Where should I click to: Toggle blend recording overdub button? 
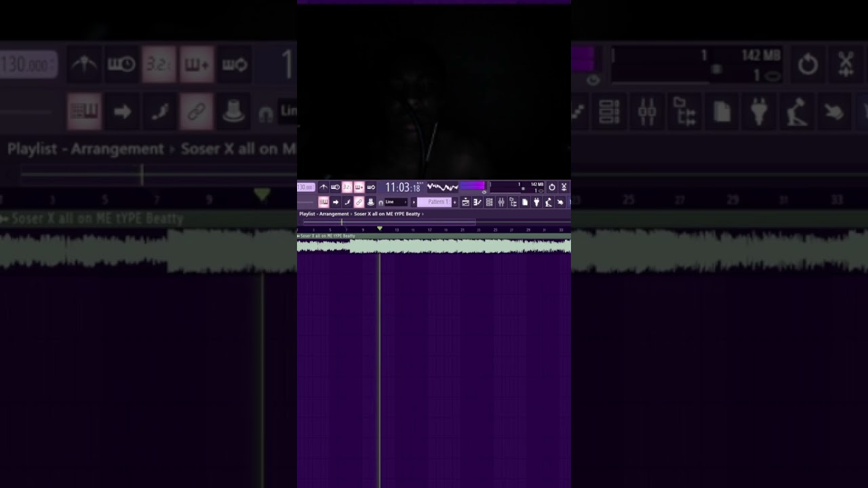click(x=359, y=187)
